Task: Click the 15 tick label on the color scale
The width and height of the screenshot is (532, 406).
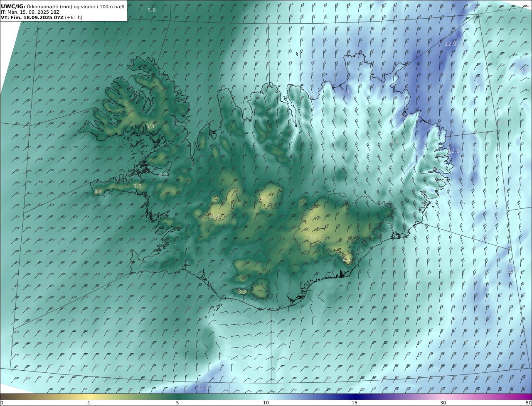Action: [355, 403]
